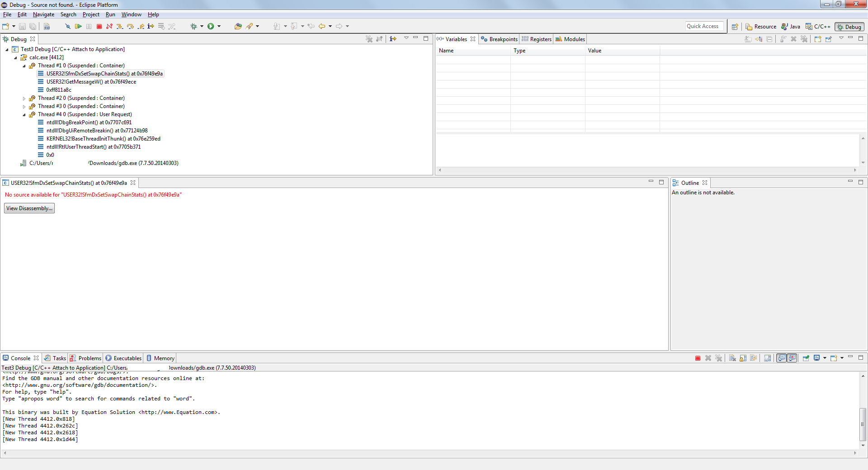This screenshot has width=868, height=470.
Task: Click the New Variables View icon
Action: coord(818,39)
